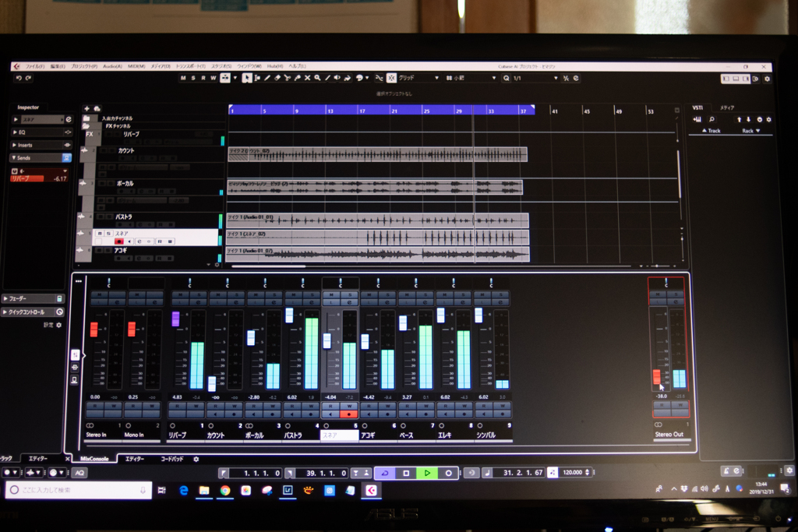
Task: Open Microsoft Edge from the taskbar
Action: point(183,490)
